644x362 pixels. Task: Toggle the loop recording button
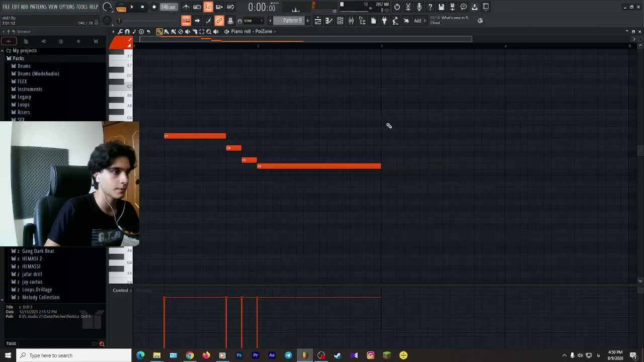[230, 7]
